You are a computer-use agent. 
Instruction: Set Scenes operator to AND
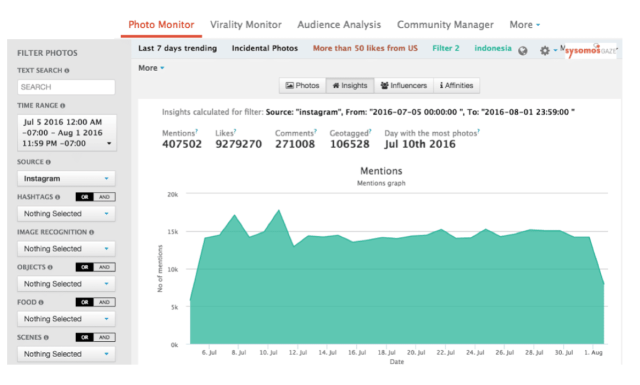click(x=104, y=337)
